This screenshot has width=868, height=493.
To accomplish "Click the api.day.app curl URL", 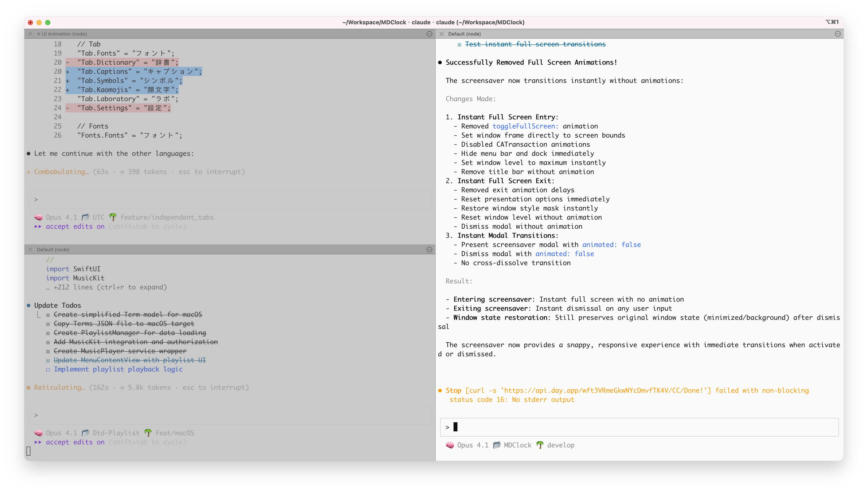I will [x=604, y=390].
